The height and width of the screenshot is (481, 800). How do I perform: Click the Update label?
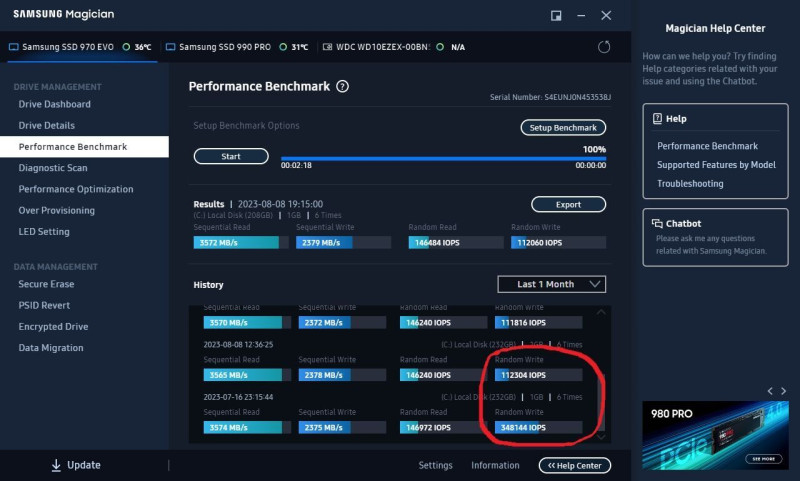click(x=84, y=465)
